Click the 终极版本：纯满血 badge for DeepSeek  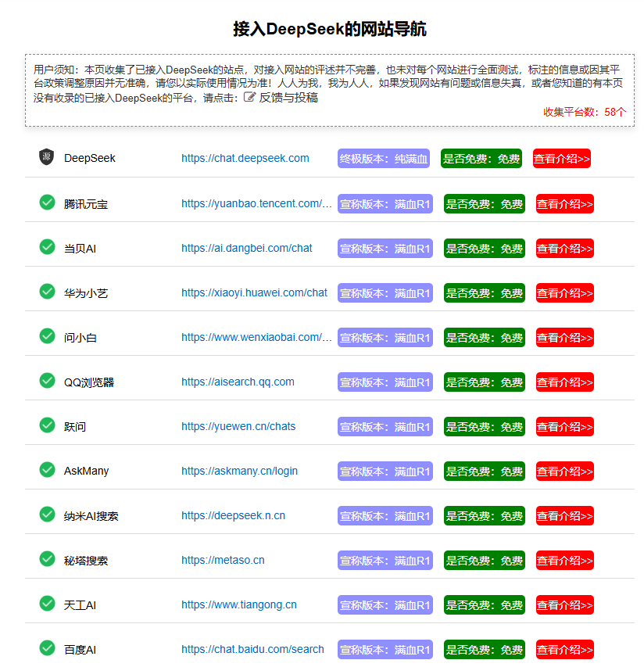click(384, 159)
